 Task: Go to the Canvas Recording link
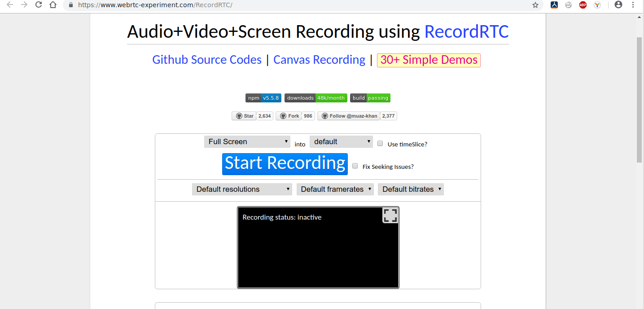coord(319,60)
